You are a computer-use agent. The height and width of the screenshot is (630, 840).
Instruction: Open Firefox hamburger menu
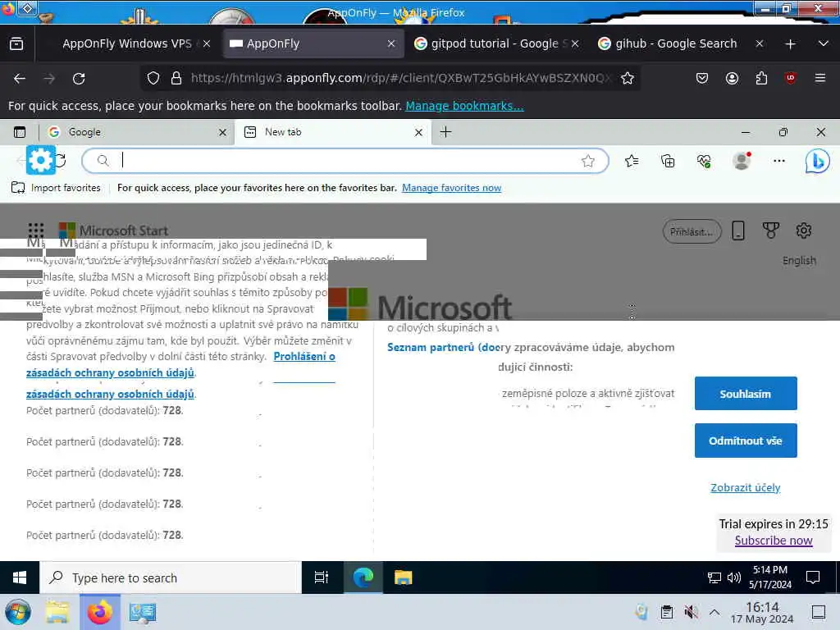(820, 78)
